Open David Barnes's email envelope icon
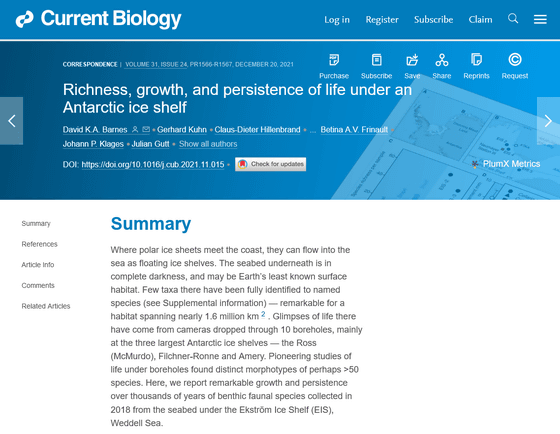The height and width of the screenshot is (434, 560). (x=146, y=129)
